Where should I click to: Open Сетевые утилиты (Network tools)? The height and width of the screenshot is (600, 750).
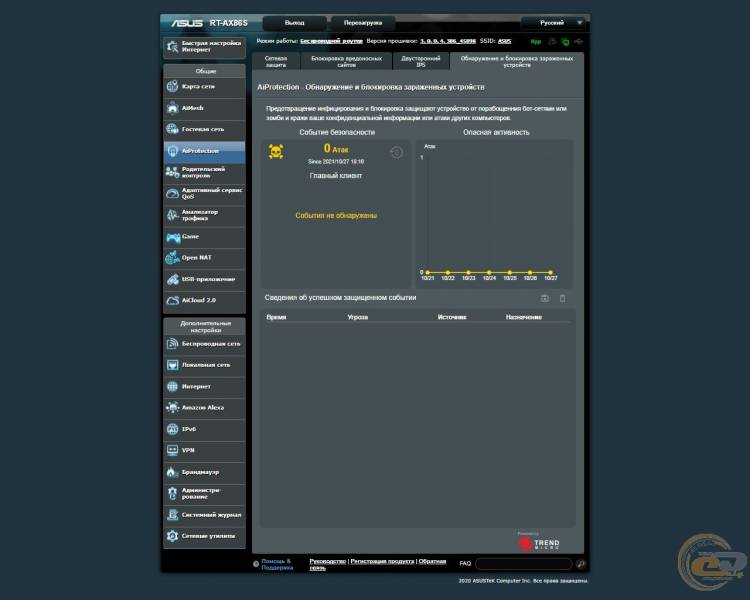click(204, 536)
